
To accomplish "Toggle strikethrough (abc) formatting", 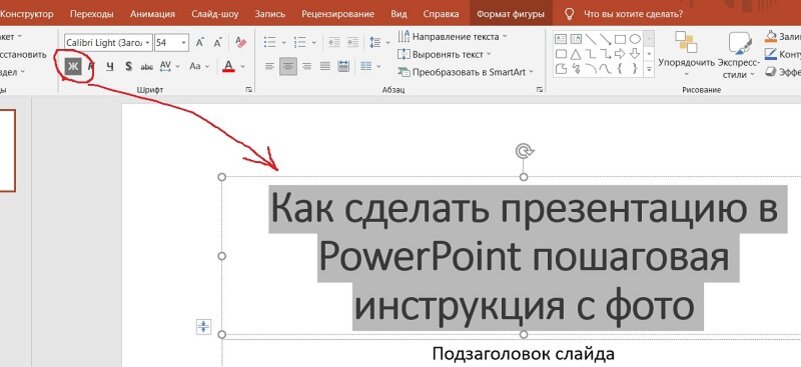I will (147, 66).
